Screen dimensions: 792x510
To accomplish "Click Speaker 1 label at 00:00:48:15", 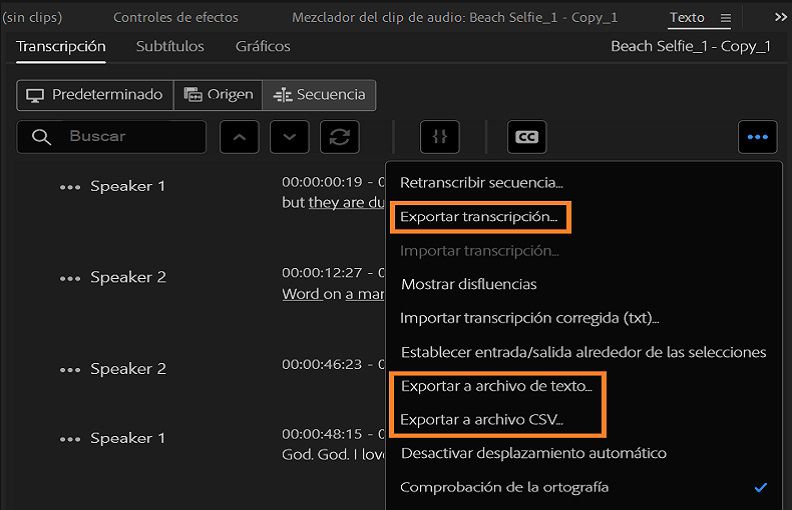I will coord(128,438).
